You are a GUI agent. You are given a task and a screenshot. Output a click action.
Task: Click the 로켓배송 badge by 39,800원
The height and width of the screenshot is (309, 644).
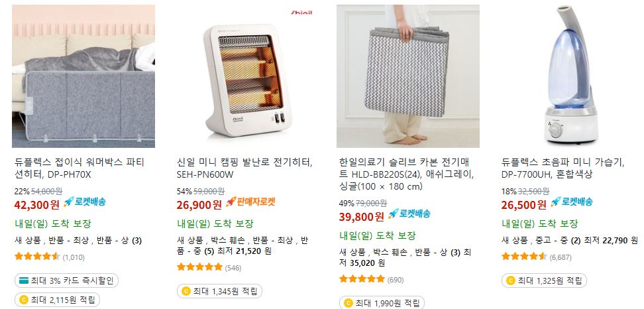pos(409,214)
